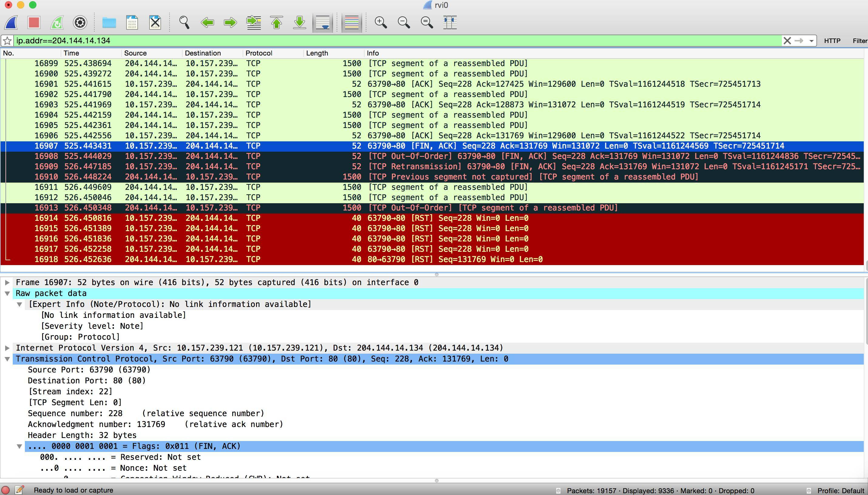Open a capture file folder icon
The height and width of the screenshot is (495, 868).
pyautogui.click(x=109, y=23)
